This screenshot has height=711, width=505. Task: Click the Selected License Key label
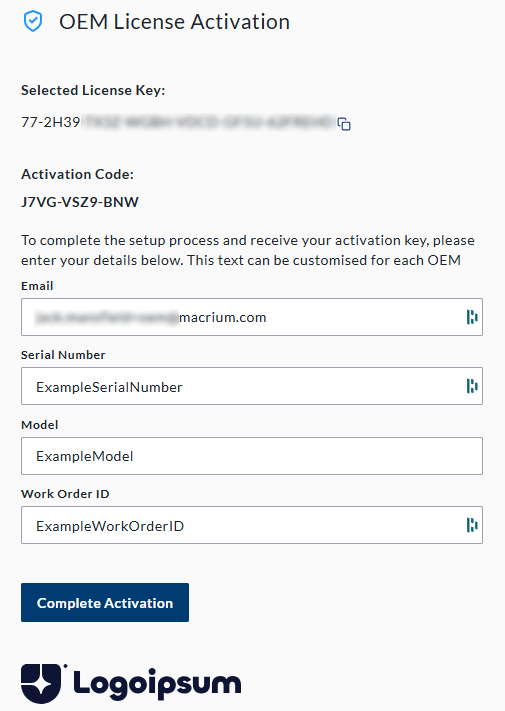click(x=93, y=90)
